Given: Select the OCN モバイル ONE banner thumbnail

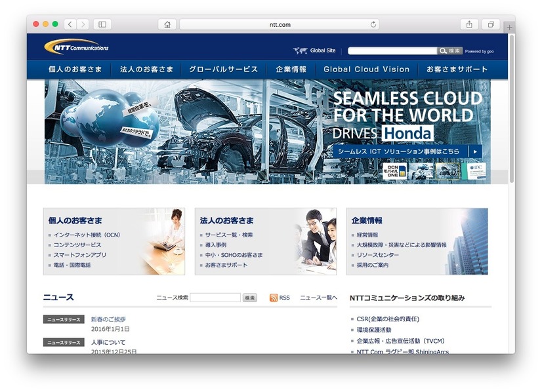Looking at the screenshot, I should tap(394, 171).
